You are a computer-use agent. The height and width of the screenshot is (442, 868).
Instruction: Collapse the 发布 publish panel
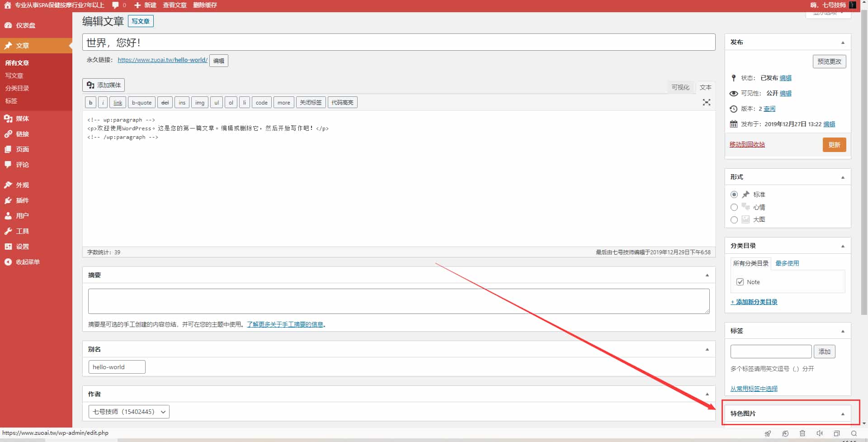click(x=843, y=43)
